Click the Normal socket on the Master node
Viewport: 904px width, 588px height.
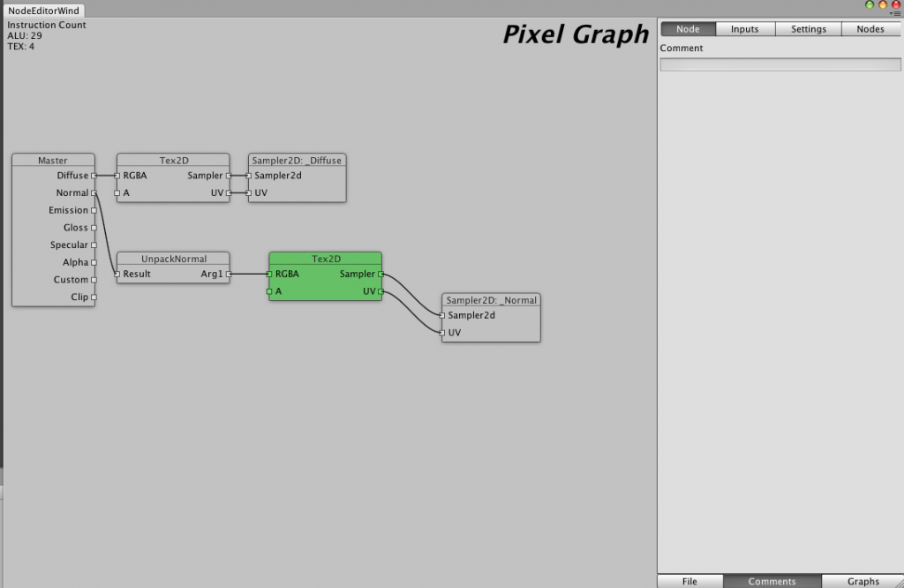(x=92, y=192)
